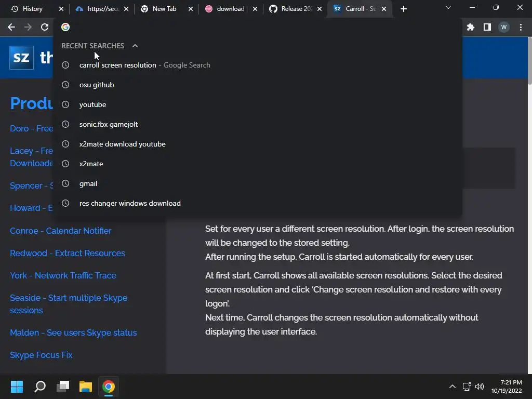
Task: Collapse the Recent Searches section
Action: click(x=135, y=46)
